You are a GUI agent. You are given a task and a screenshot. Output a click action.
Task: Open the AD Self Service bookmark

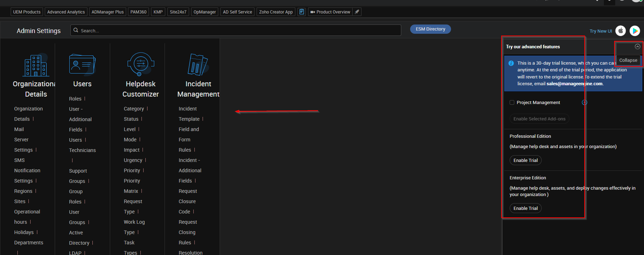coord(237,12)
